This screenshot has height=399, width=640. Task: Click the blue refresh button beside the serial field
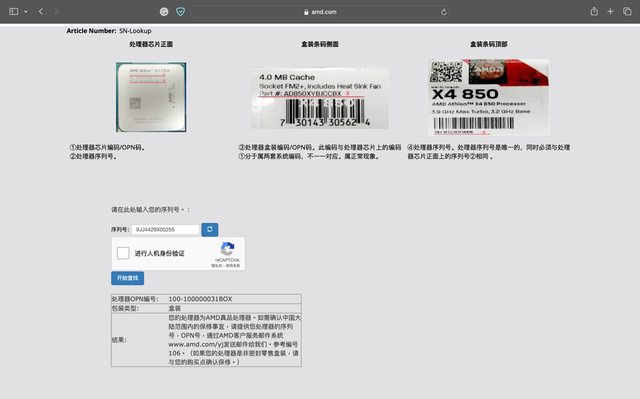click(x=210, y=229)
